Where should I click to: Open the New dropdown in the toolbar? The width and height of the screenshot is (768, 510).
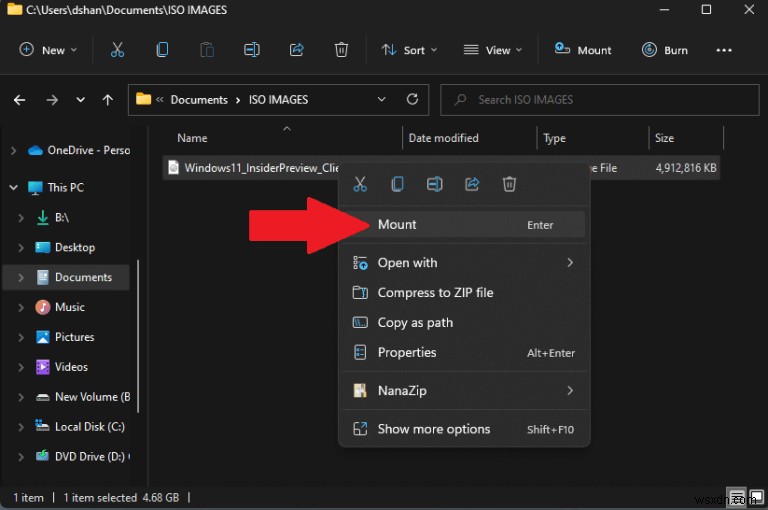[48, 50]
